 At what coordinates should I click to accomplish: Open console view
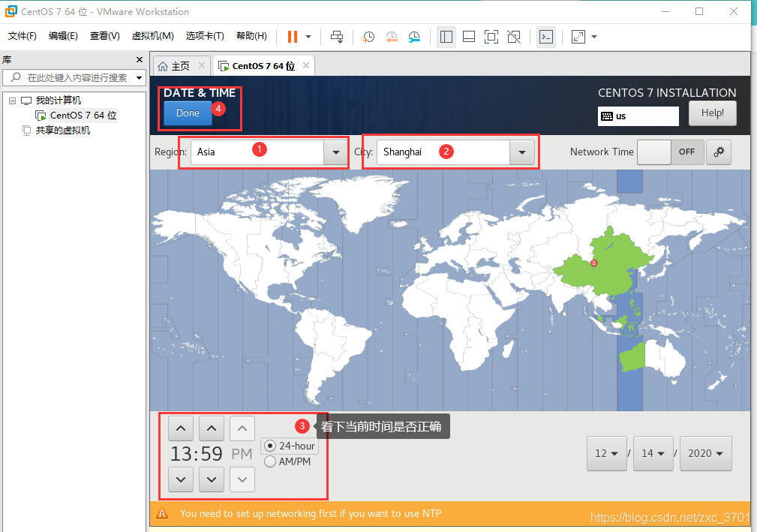point(546,37)
